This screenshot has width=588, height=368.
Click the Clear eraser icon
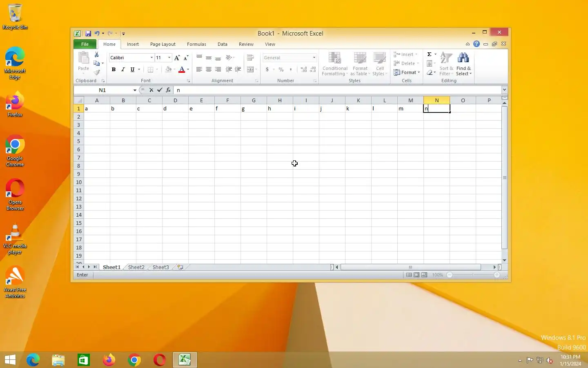[x=430, y=72]
